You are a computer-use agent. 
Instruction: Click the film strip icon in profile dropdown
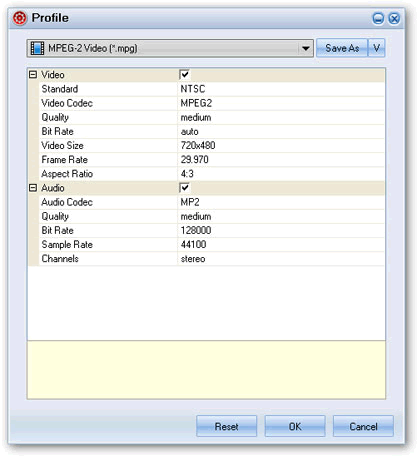pos(37,48)
